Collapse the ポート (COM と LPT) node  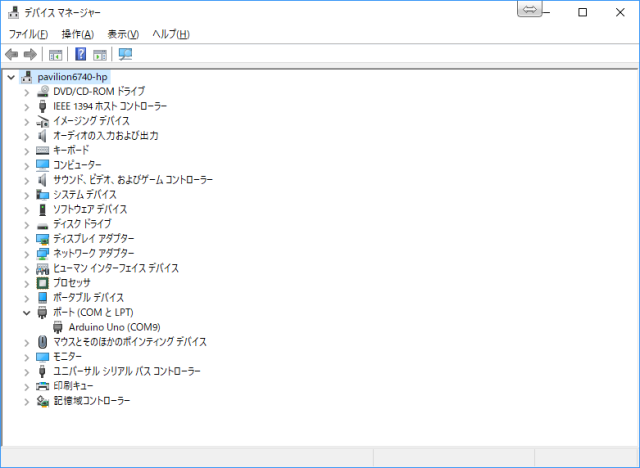click(x=27, y=313)
